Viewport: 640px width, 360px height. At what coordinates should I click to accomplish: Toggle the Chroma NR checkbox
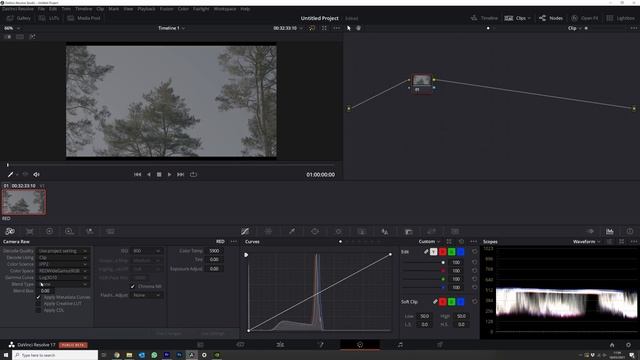[133, 287]
